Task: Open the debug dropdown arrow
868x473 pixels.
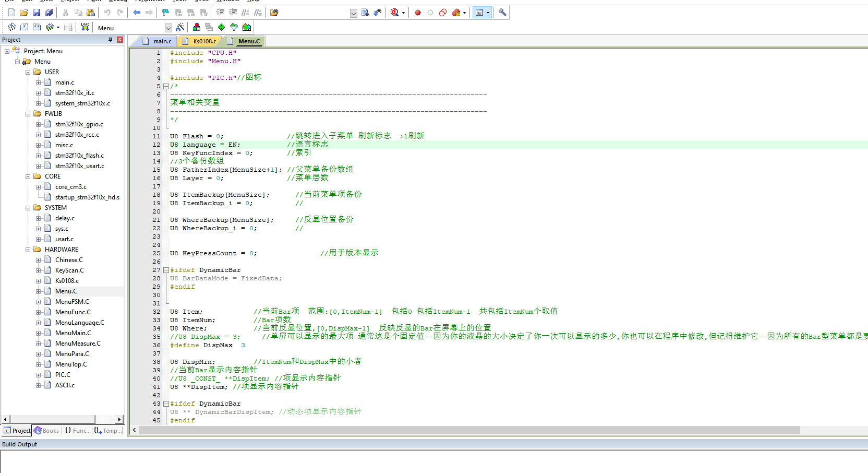Action: (x=403, y=13)
